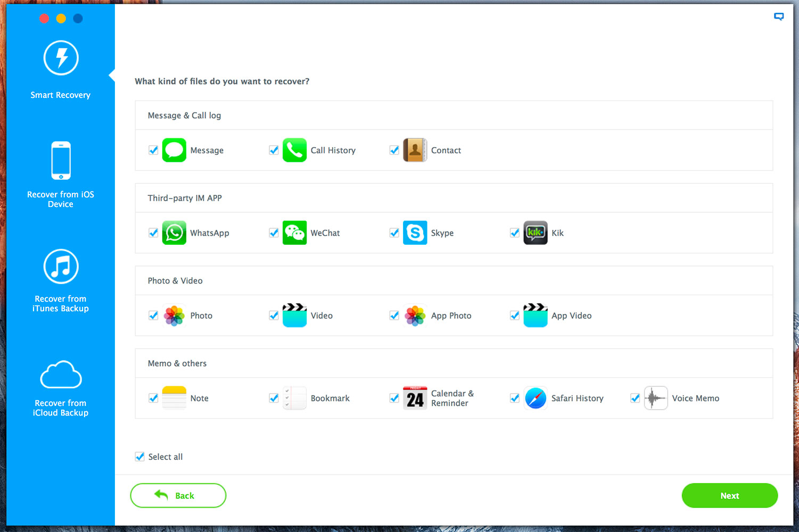Toggle the App Photo checkbox
Viewport: 799px width, 532px height.
click(394, 315)
